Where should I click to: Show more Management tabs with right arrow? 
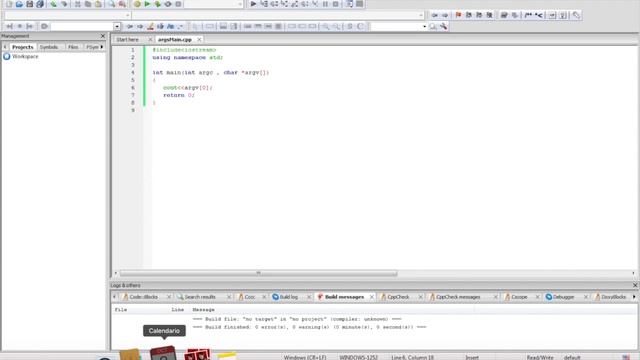tap(102, 47)
